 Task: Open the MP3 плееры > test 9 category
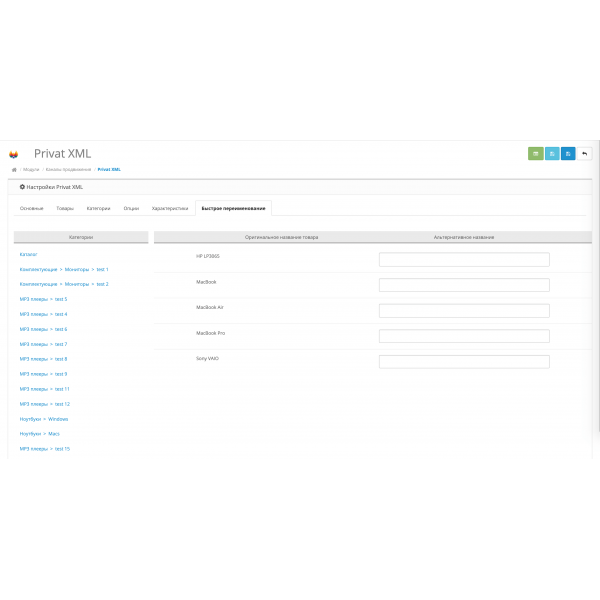[43, 374]
